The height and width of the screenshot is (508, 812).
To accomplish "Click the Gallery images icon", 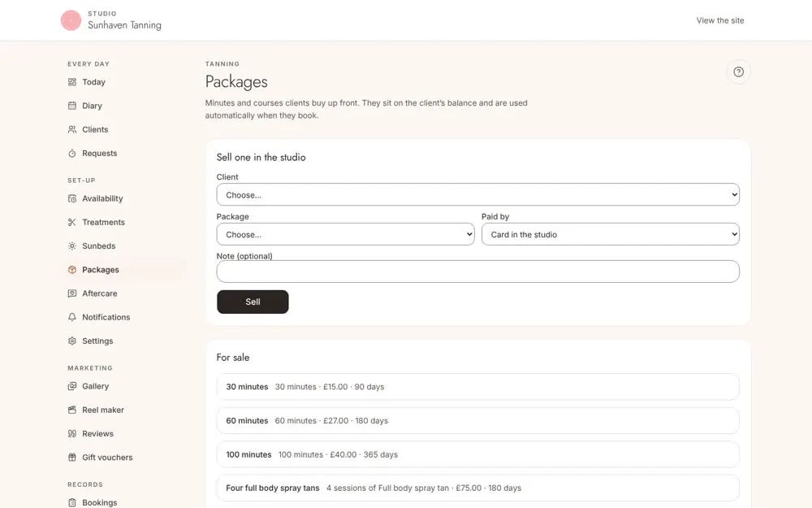I will tap(72, 386).
